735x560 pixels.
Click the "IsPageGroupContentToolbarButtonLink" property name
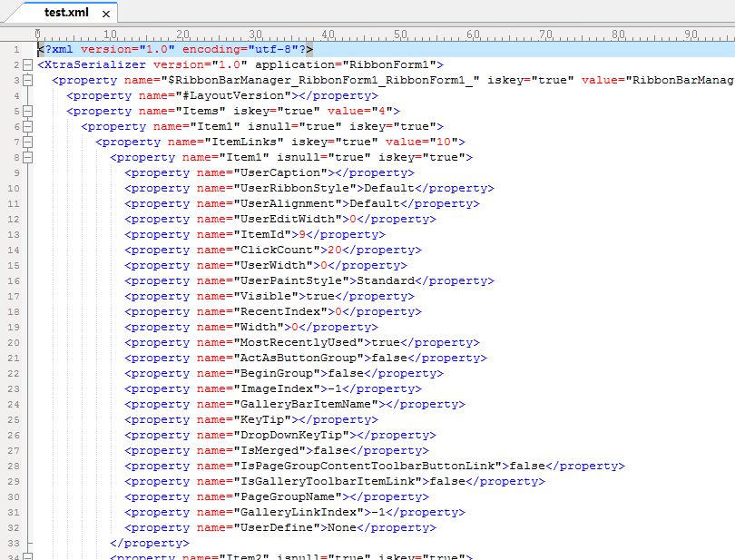pos(367,467)
